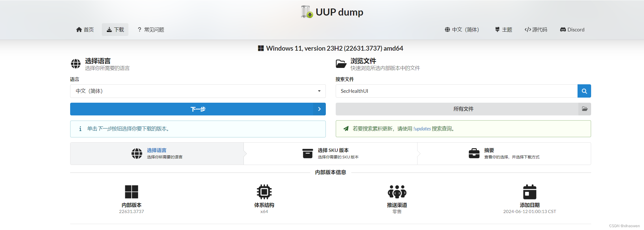
Task: Click the info icon in 单击下一步 notice
Action: pyautogui.click(x=80, y=129)
